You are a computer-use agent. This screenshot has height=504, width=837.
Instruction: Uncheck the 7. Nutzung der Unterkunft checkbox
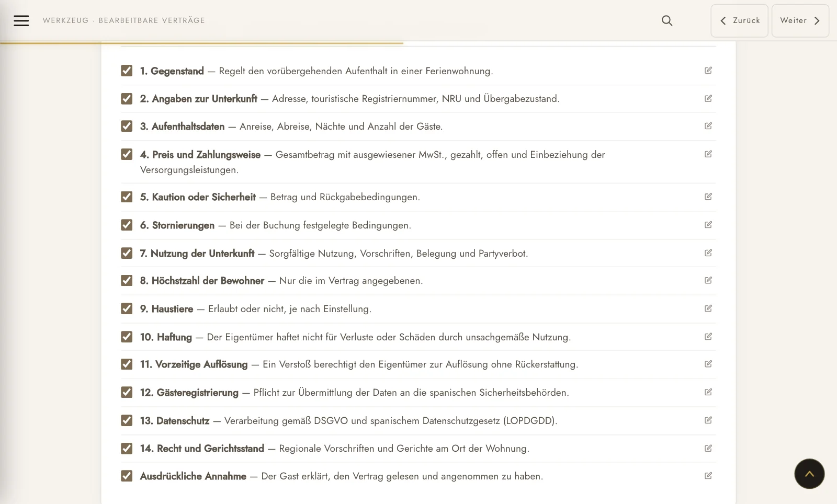pyautogui.click(x=127, y=253)
